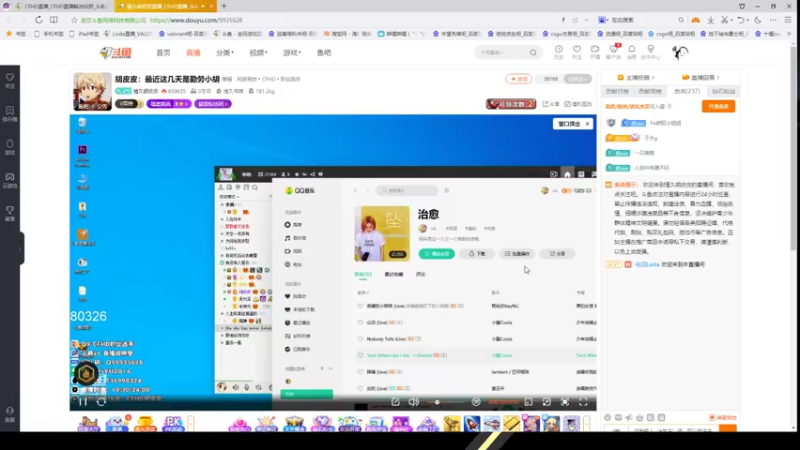
Task: Open browser downloads arrow icon
Action: point(711,20)
